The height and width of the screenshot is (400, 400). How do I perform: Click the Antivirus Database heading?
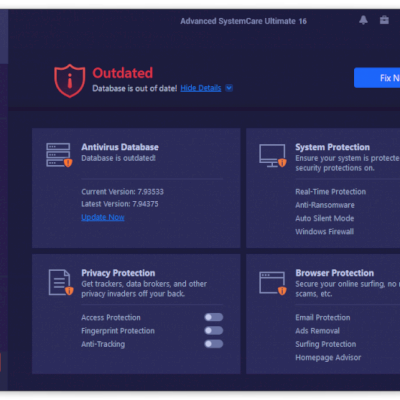[120, 147]
